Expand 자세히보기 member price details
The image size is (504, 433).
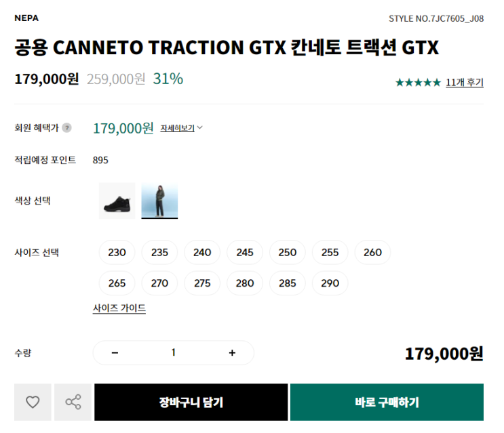[182, 127]
